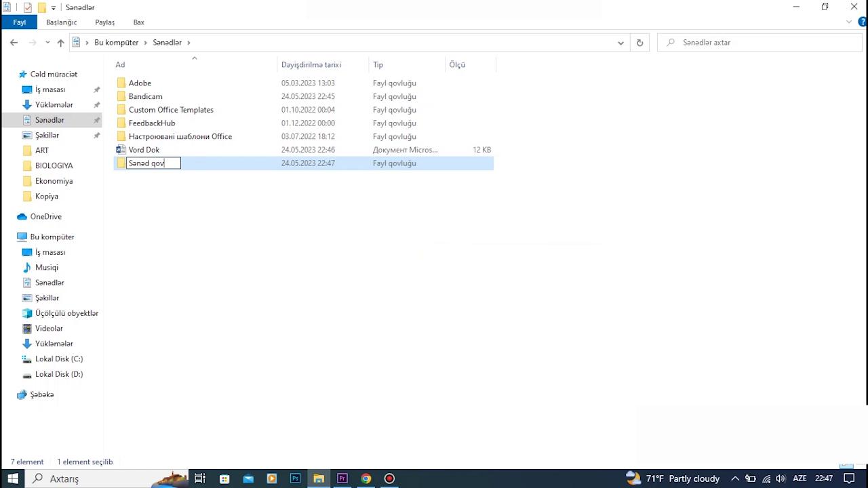Open Photoshop from the taskbar
The height and width of the screenshot is (488, 868).
click(x=295, y=479)
